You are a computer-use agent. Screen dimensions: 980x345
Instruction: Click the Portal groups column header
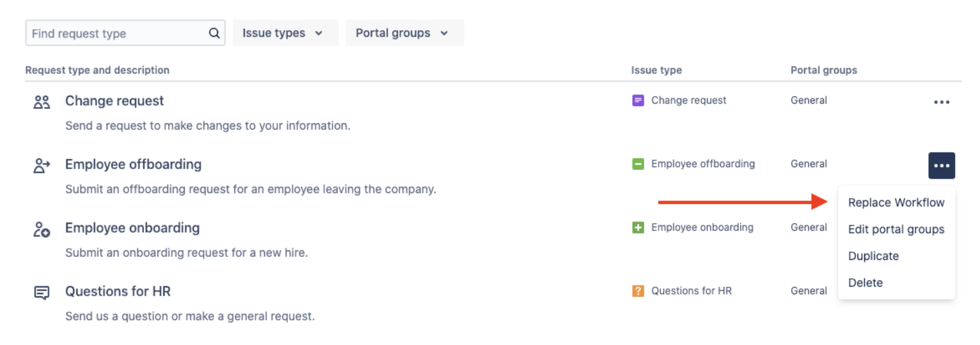point(824,70)
